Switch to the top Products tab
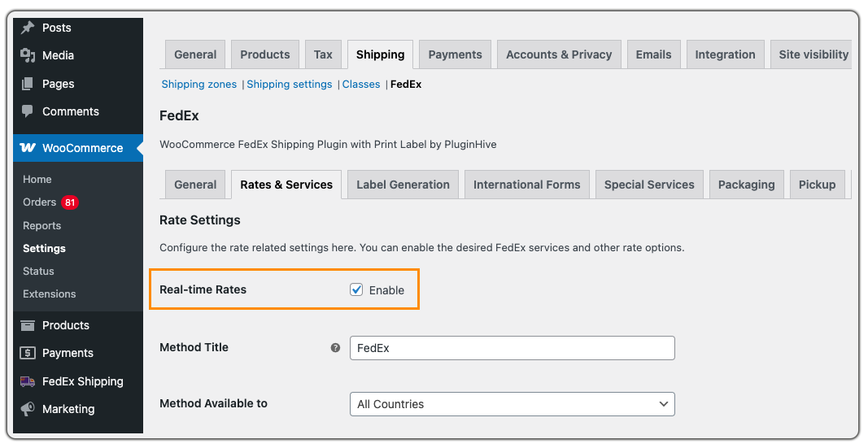This screenshot has height=448, width=868. coord(264,54)
